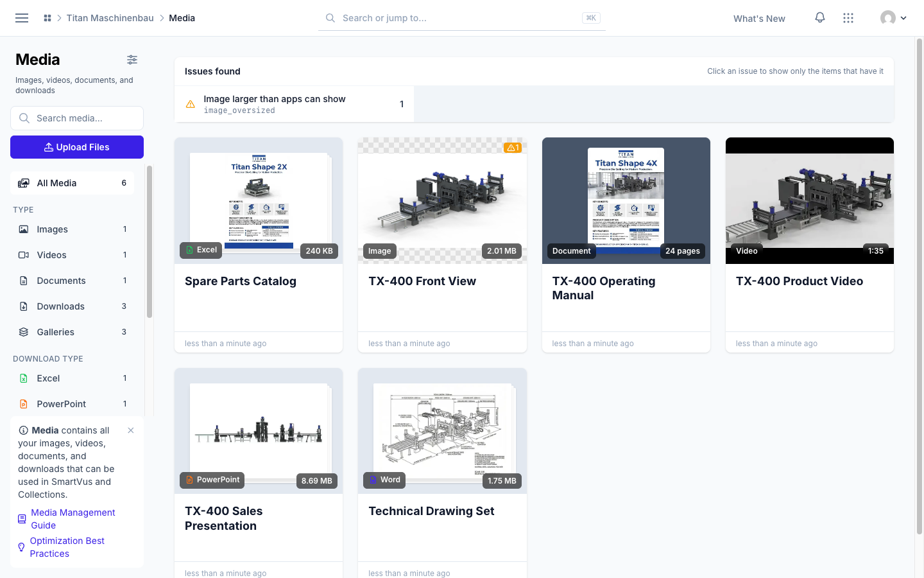Image resolution: width=924 pixels, height=578 pixels.
Task: Open the Spare Parts Catalog thumbnail
Action: tap(259, 200)
